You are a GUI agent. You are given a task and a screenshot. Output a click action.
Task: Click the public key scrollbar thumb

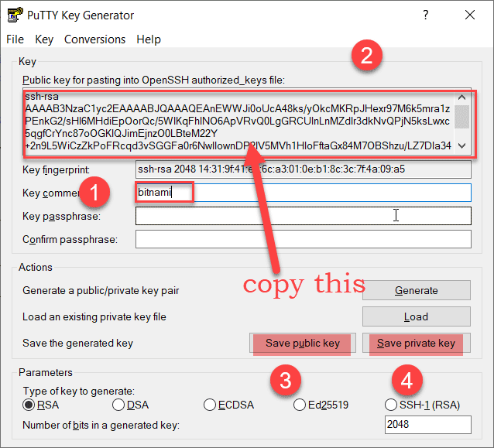461,117
